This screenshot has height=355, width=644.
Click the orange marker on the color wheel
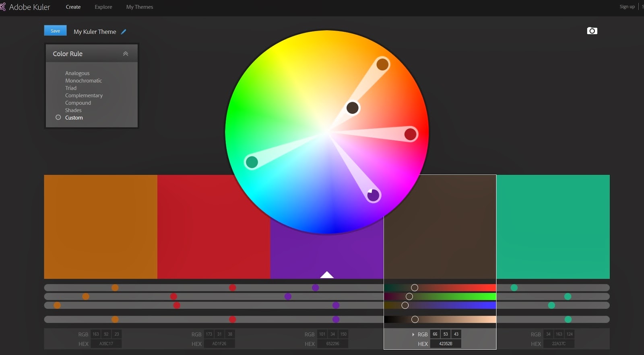(382, 64)
